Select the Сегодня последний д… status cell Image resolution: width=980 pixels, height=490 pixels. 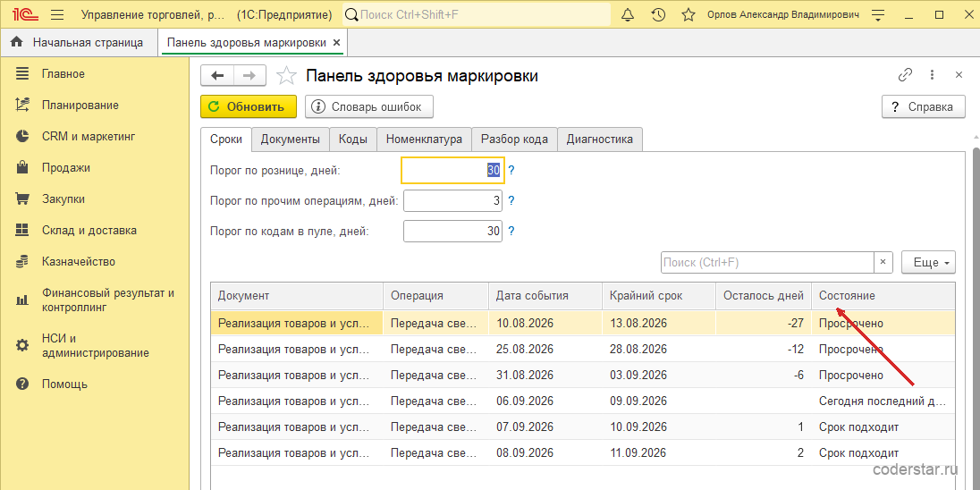click(x=883, y=401)
